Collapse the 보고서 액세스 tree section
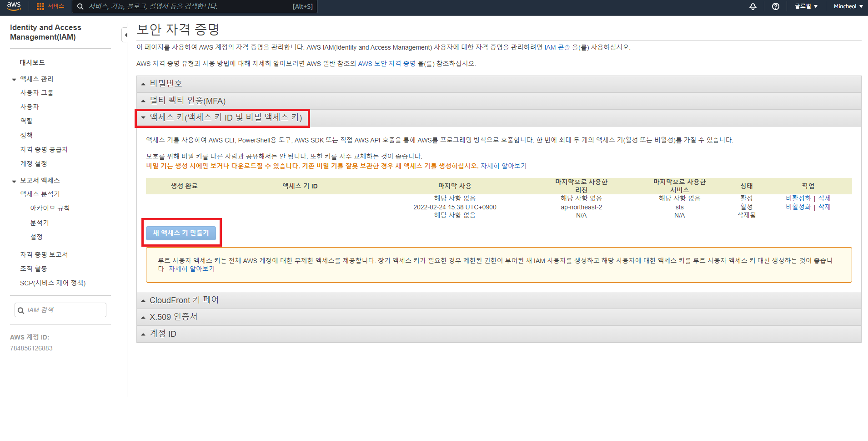This screenshot has width=868, height=441. 14,181
